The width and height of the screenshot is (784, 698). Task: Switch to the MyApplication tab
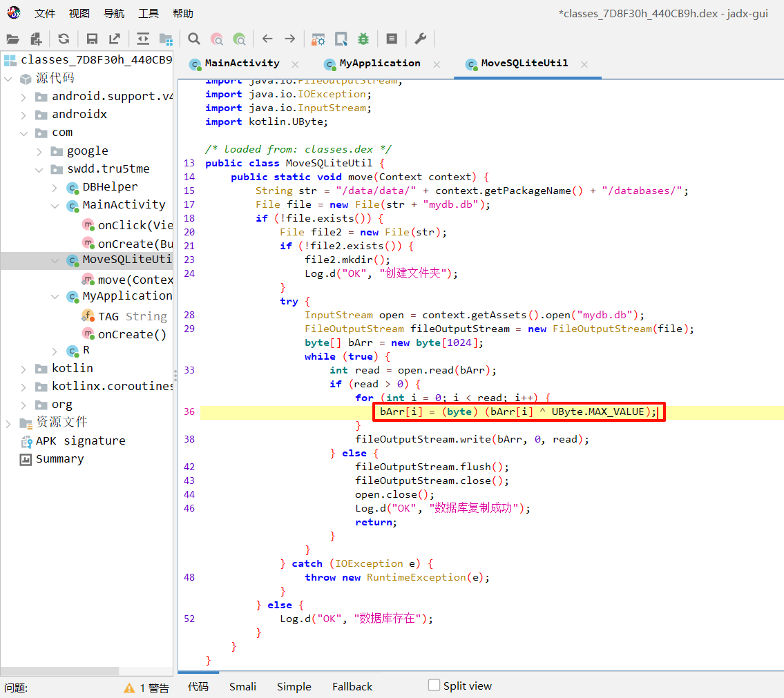(379, 64)
